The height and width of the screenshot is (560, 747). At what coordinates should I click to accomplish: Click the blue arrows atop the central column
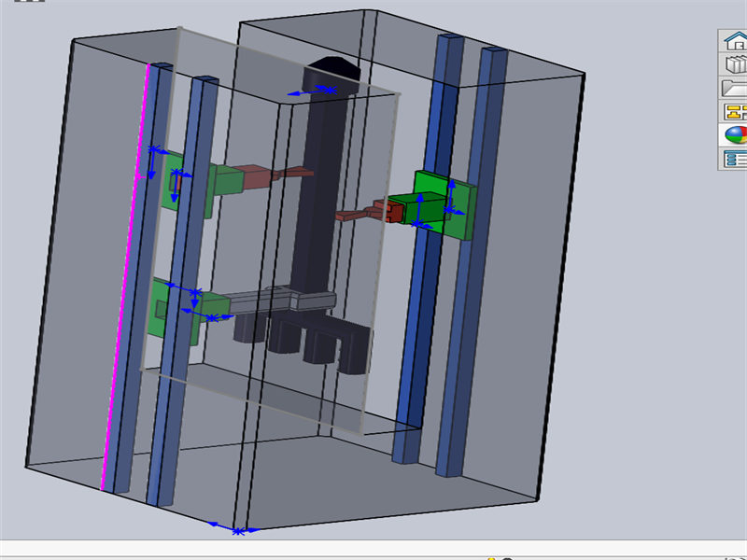coord(312,91)
